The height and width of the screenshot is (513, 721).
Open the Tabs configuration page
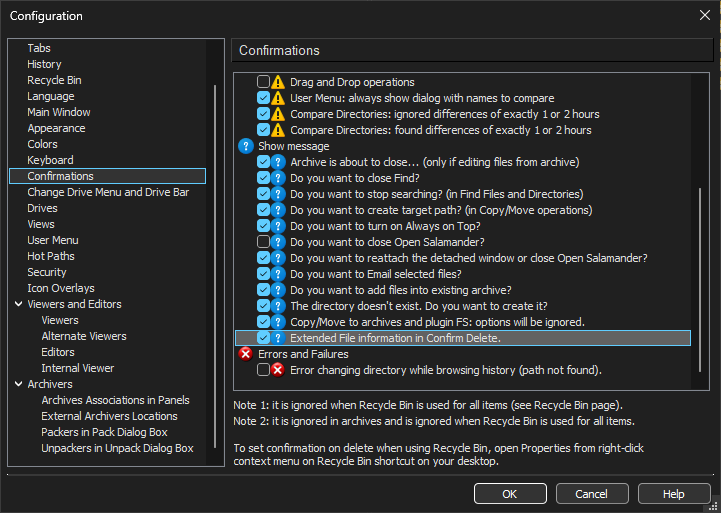click(x=39, y=48)
